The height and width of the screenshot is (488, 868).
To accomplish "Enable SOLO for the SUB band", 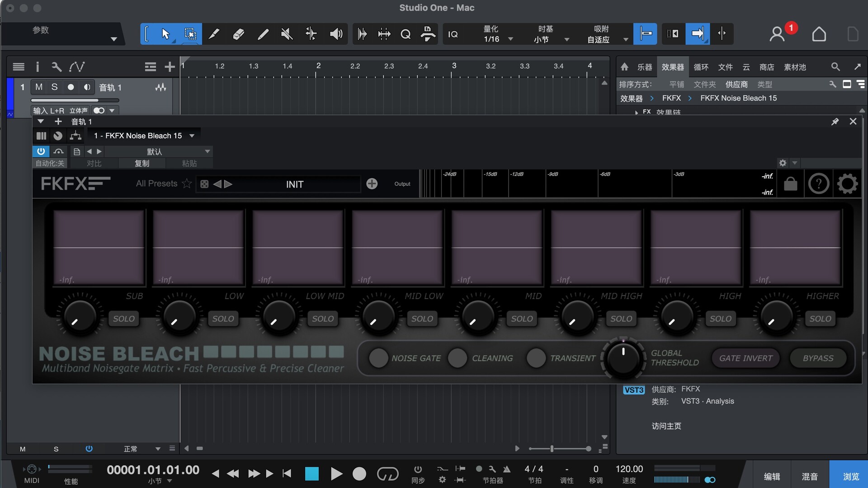I will (x=123, y=319).
